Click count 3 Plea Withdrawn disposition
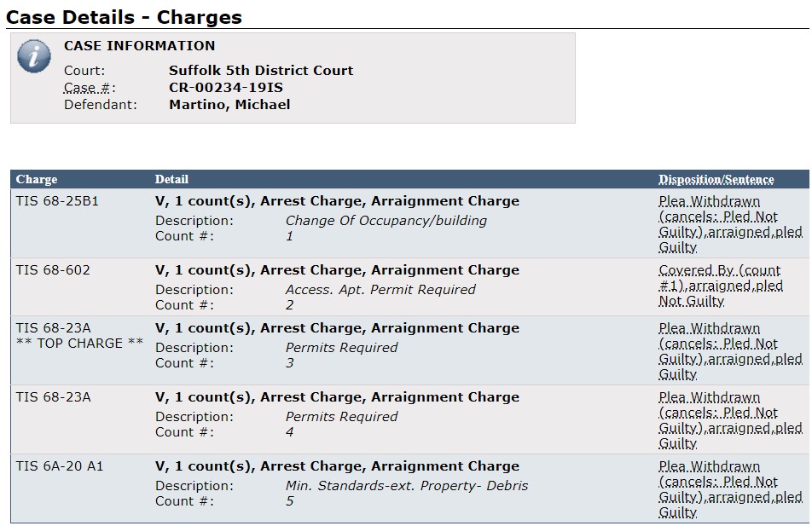 point(730,351)
